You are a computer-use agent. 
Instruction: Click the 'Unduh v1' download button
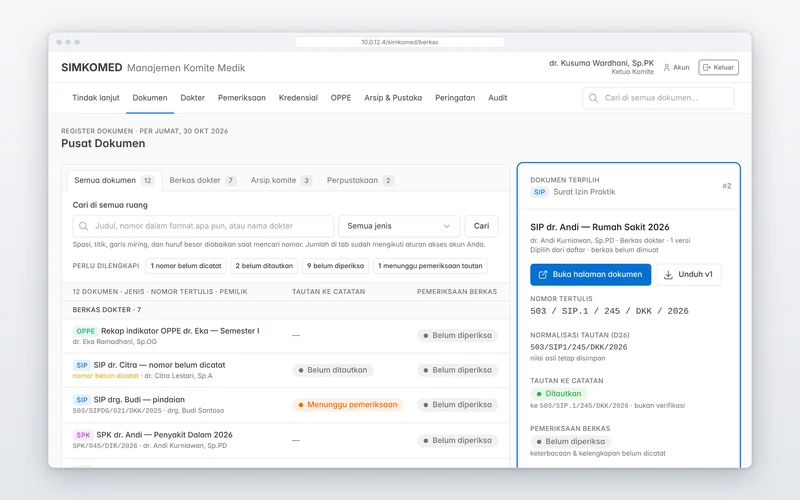pos(688,274)
